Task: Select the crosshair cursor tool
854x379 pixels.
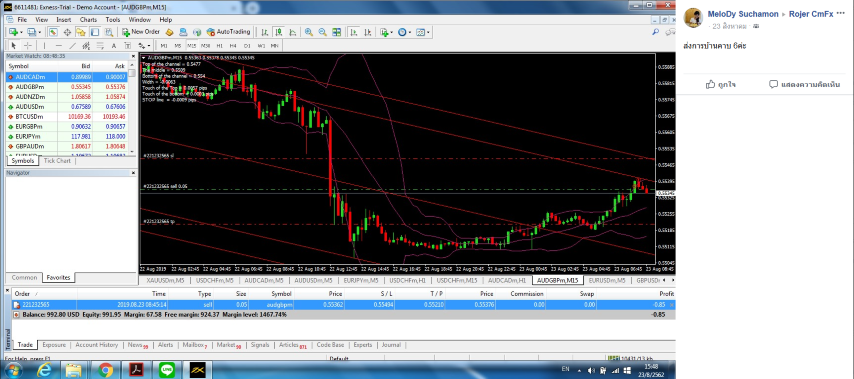Action: (x=28, y=46)
